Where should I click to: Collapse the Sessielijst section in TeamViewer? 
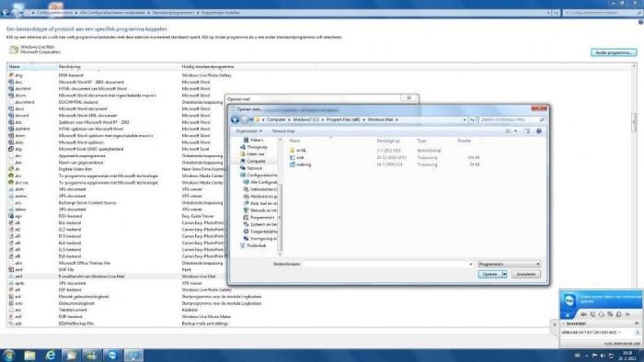point(564,323)
